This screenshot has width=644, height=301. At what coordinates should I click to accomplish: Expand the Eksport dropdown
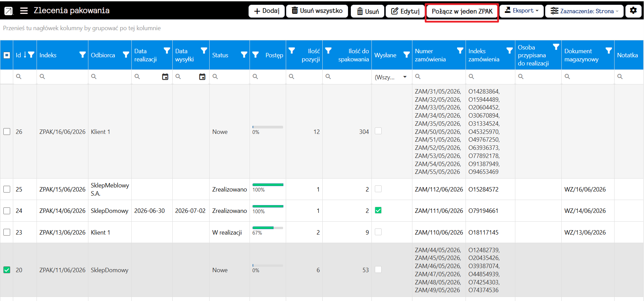521,11
